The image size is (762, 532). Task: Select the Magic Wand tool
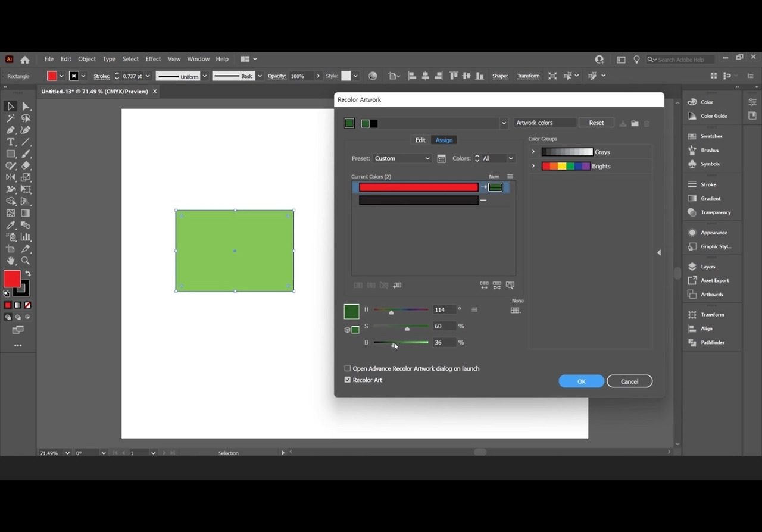click(11, 118)
